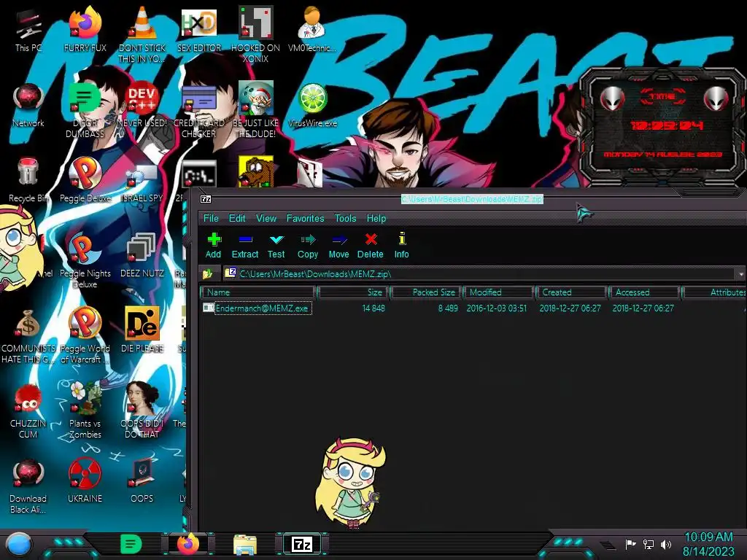Select the Copy toolbar icon in 7-Zip

click(x=308, y=246)
